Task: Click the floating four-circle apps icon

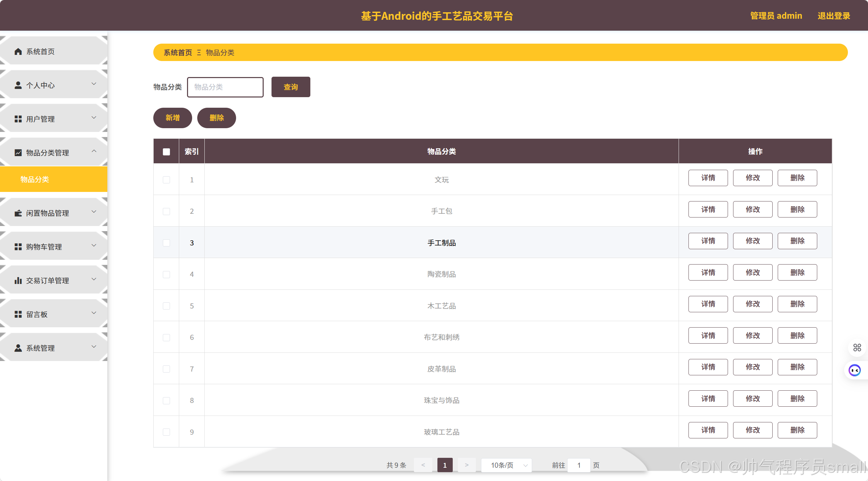Action: click(x=857, y=347)
